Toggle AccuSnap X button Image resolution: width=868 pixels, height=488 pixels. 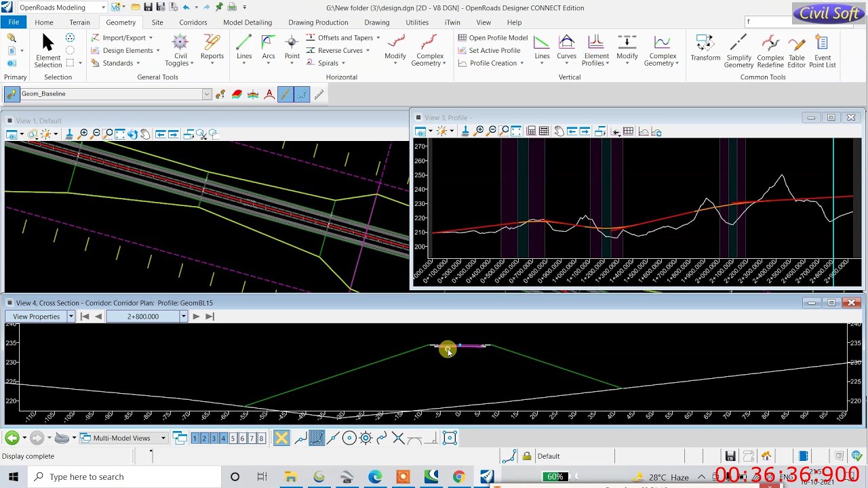[x=281, y=438]
